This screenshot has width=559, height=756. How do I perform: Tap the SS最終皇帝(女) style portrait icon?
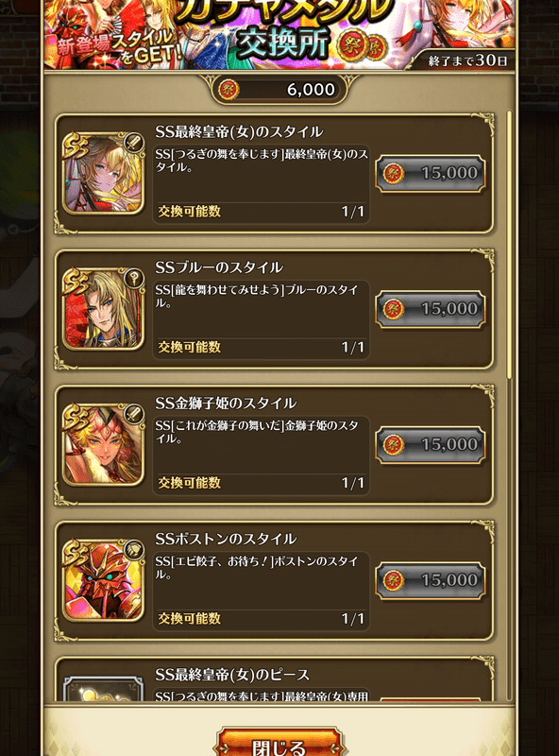tap(103, 174)
